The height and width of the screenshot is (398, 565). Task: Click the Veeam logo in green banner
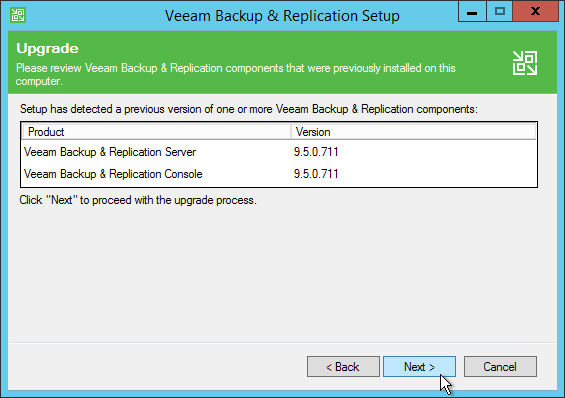pyautogui.click(x=525, y=63)
